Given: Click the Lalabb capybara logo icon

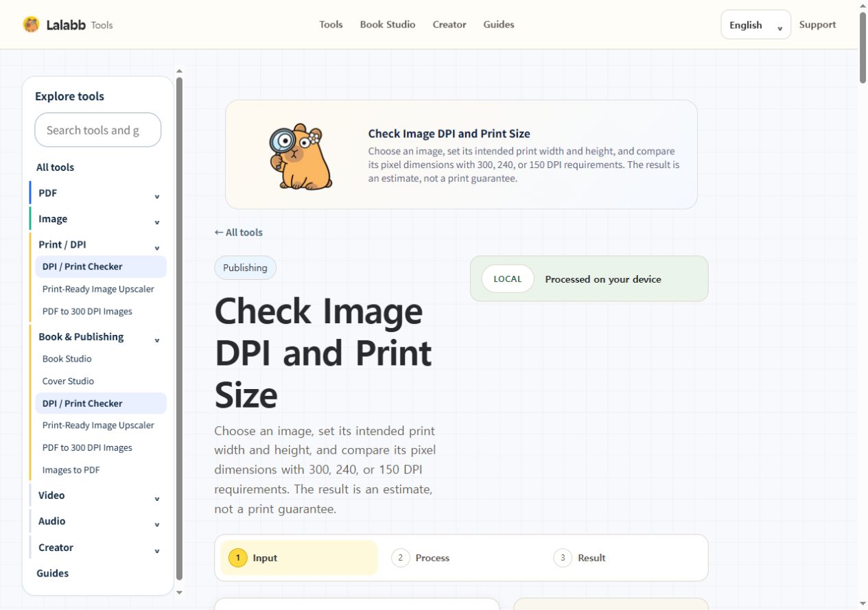Looking at the screenshot, I should 31,25.
